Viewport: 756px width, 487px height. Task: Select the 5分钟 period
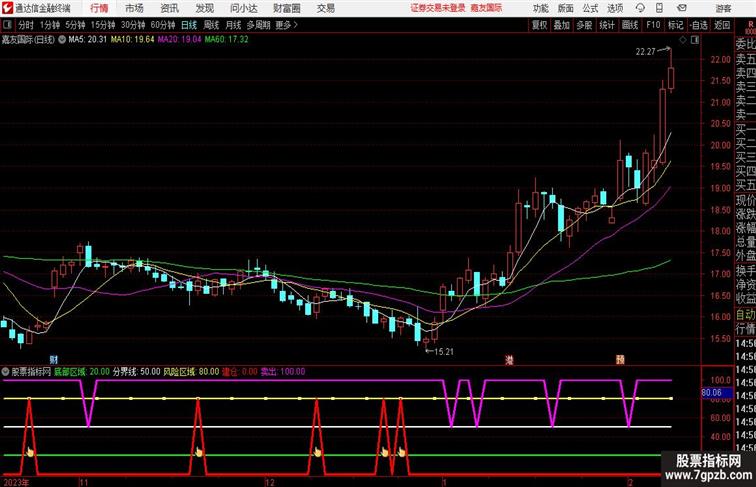(75, 25)
